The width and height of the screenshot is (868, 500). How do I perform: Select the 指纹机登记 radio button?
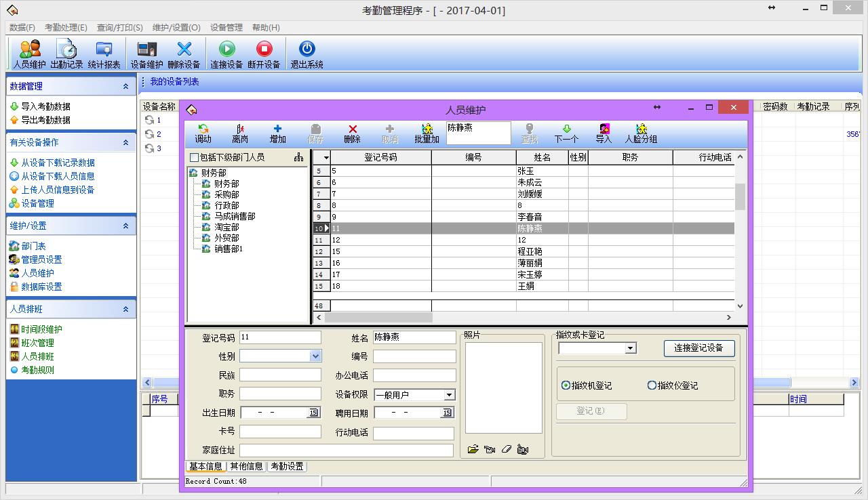(x=566, y=386)
